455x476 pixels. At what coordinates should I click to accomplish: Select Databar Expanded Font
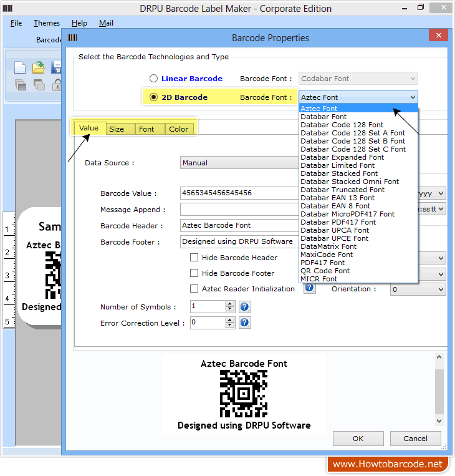(358, 157)
